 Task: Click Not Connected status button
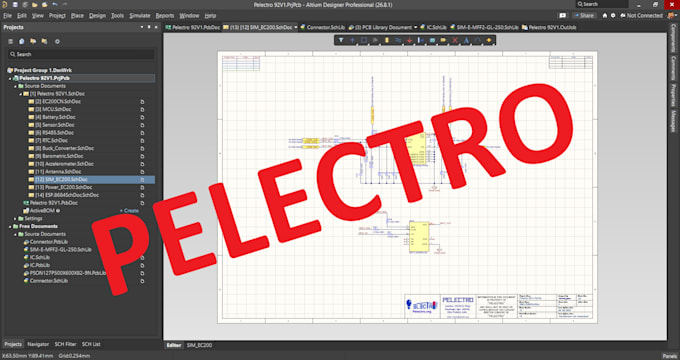pos(641,15)
